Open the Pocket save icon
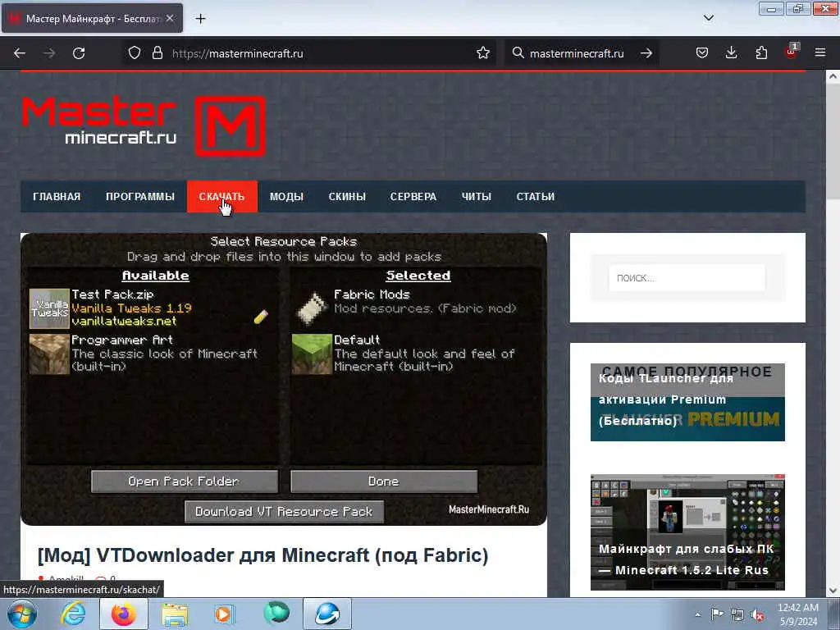This screenshot has height=630, width=840. [x=702, y=53]
